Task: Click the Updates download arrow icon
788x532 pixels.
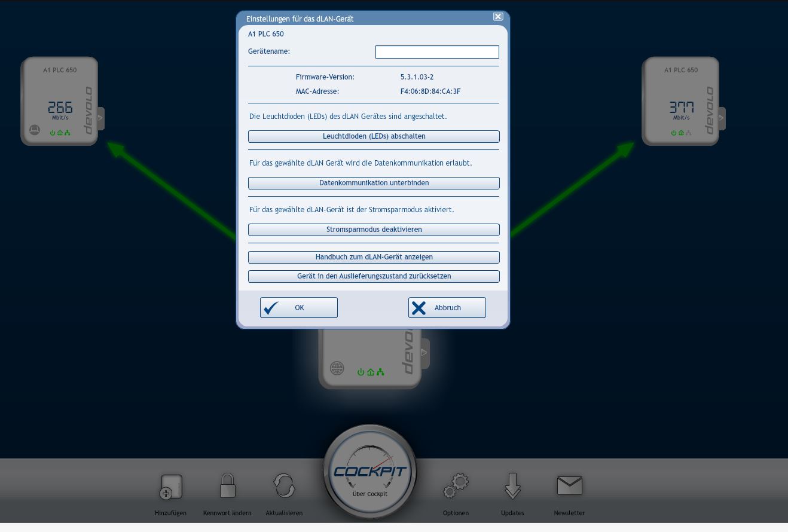Action: (x=512, y=486)
